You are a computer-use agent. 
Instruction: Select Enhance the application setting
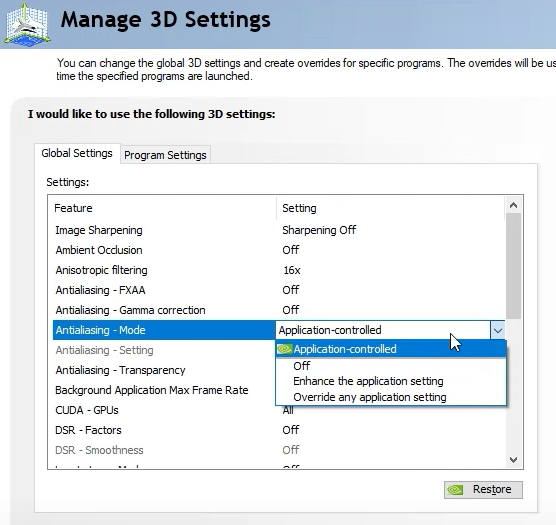click(x=391, y=381)
